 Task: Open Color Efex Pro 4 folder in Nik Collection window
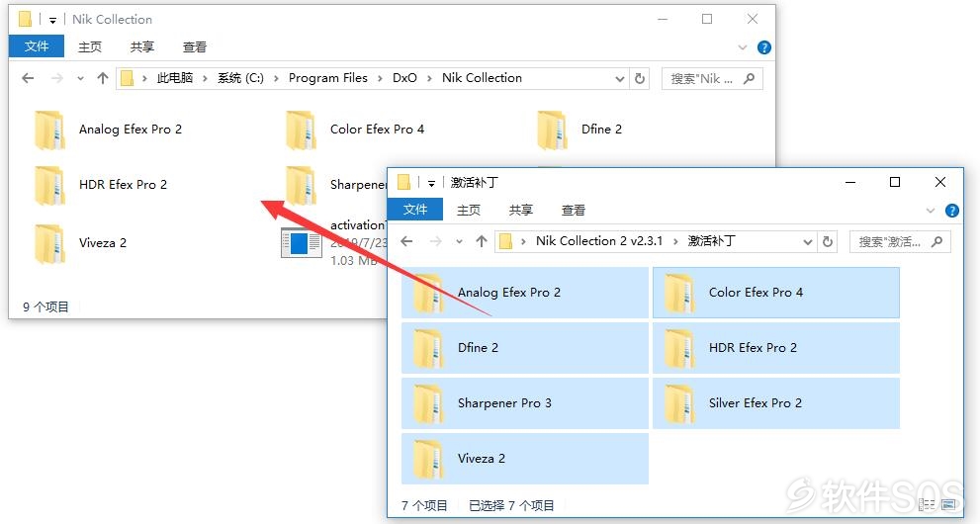coord(356,130)
